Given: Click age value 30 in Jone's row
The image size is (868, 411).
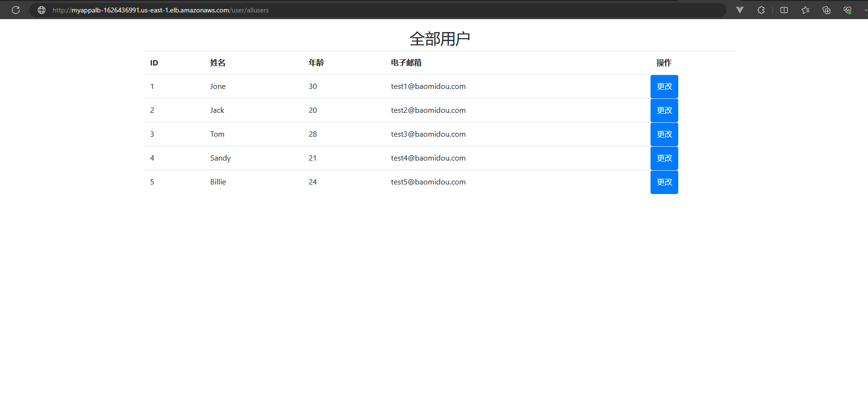Looking at the screenshot, I should 313,87.
